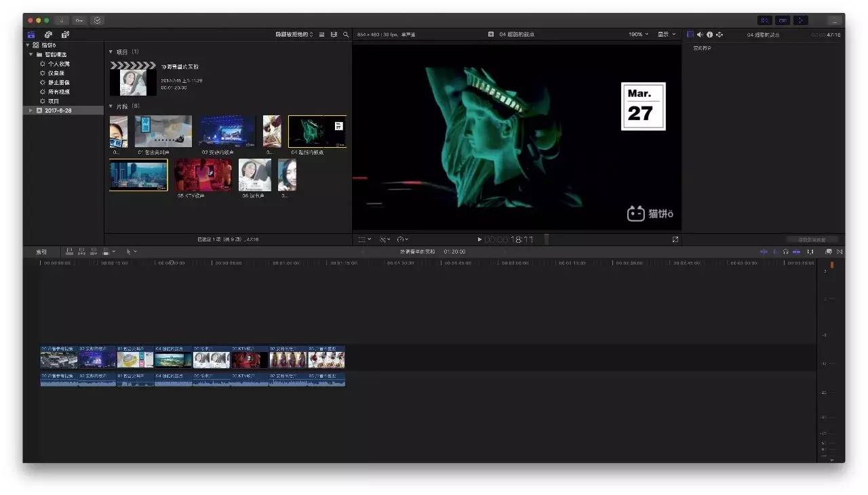Screen dimensions: 868x495
Task: Click the orange peak on audio meter
Action: pyautogui.click(x=832, y=265)
